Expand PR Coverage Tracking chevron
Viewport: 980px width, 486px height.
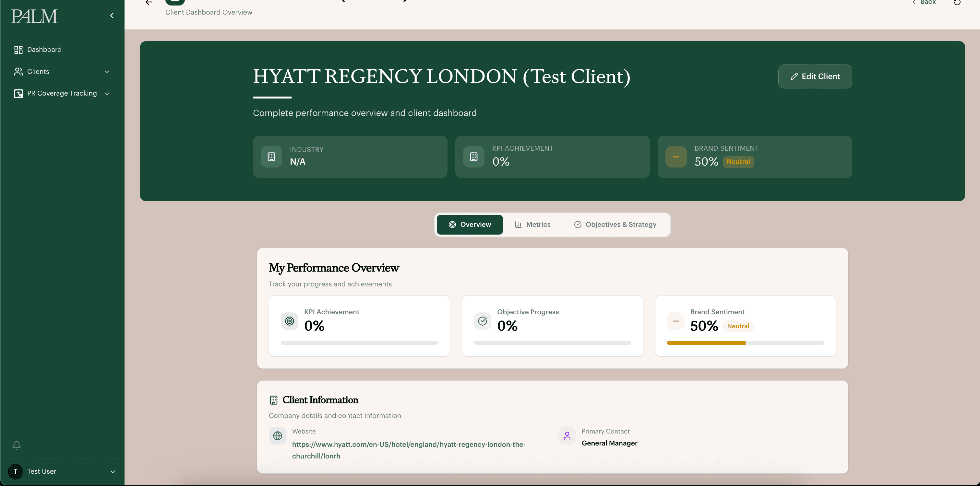(107, 94)
